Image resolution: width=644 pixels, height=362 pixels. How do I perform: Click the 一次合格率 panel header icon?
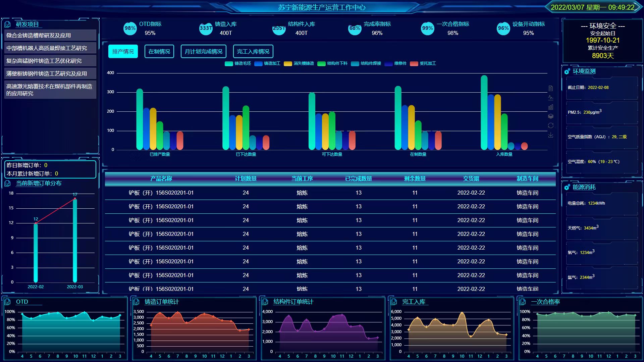[523, 302]
